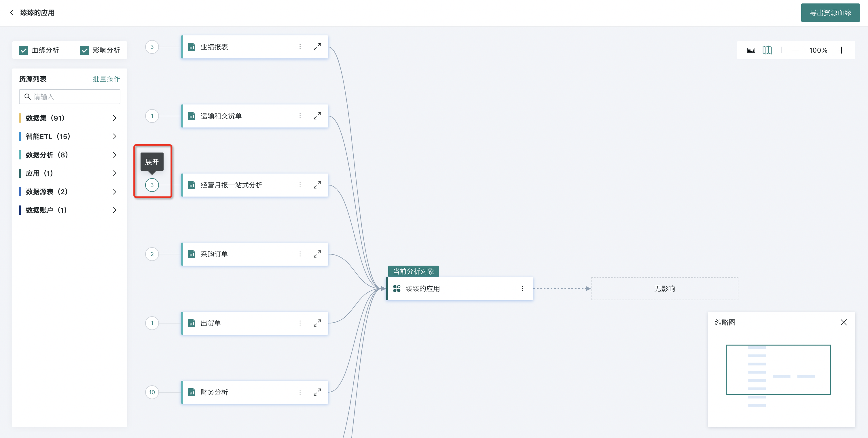Toggle the minimap icon in zoom toolbar
This screenshot has width=868, height=438.
click(x=767, y=50)
